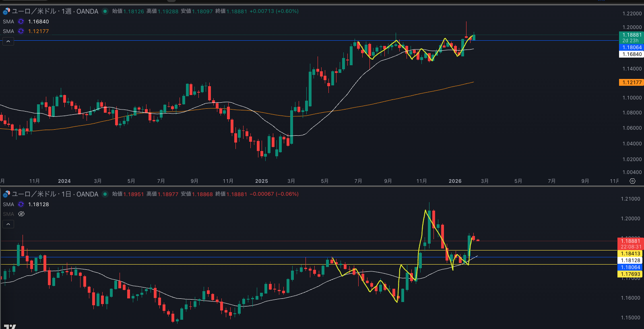Image resolution: width=644 pixels, height=329 pixels.
Task: Click the green market status dot on weekly chart
Action: coord(105,11)
